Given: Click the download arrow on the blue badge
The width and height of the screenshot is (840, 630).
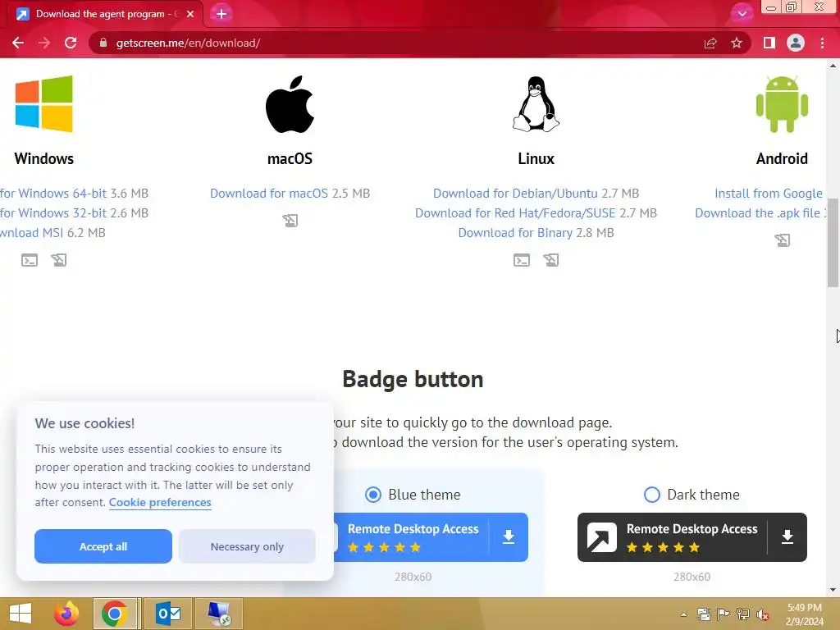Looking at the screenshot, I should pyautogui.click(x=509, y=537).
